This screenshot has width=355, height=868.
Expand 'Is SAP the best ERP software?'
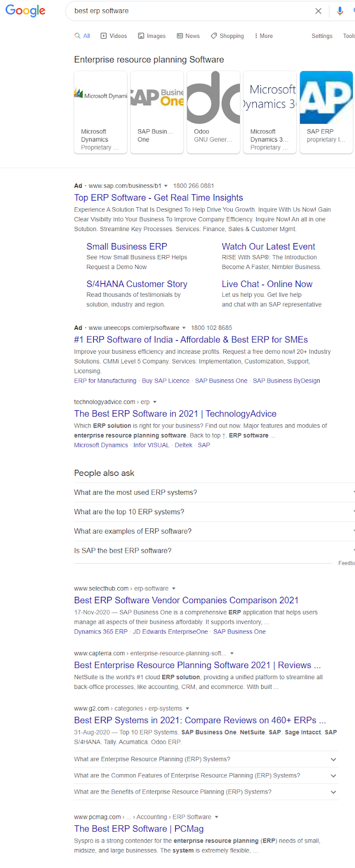pos(214,551)
